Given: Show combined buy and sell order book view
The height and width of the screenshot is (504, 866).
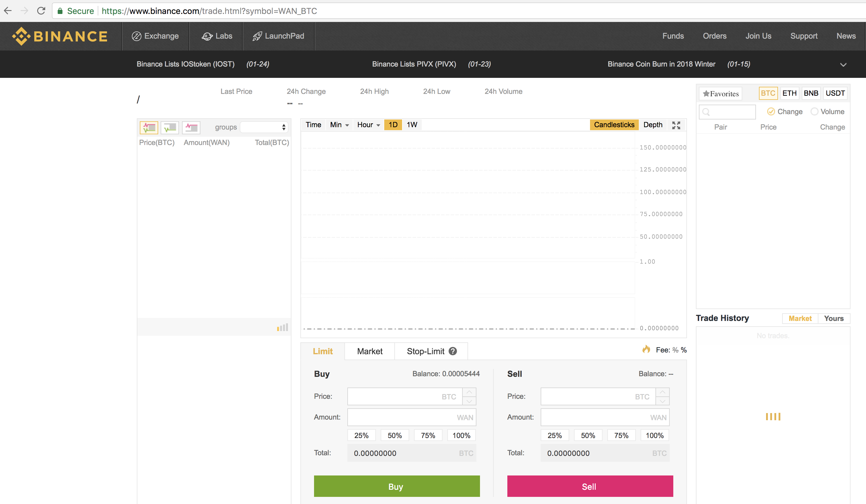Looking at the screenshot, I should (x=149, y=127).
